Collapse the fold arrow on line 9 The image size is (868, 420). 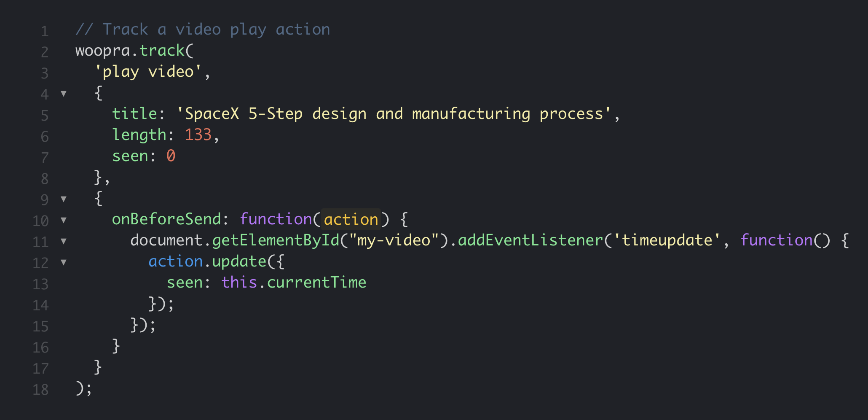coord(64,199)
